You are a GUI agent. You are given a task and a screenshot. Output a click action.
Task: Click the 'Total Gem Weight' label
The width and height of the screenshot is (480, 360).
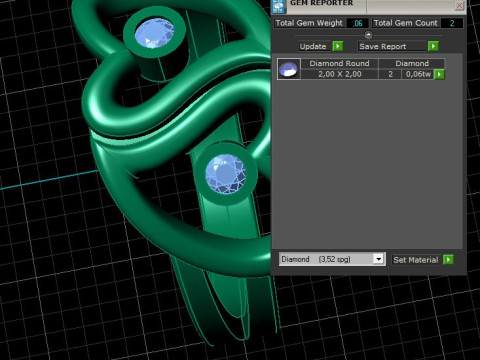(x=309, y=23)
